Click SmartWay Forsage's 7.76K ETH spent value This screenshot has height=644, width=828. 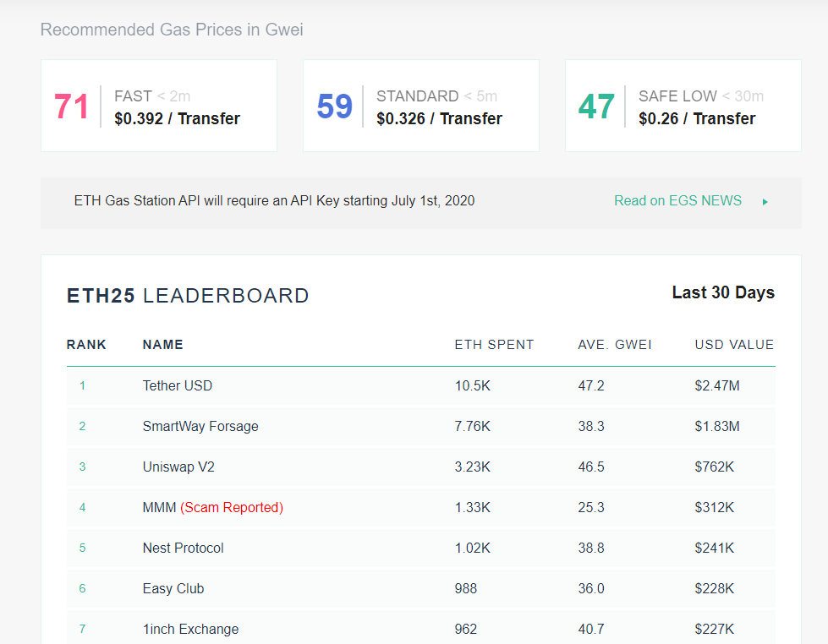click(473, 427)
